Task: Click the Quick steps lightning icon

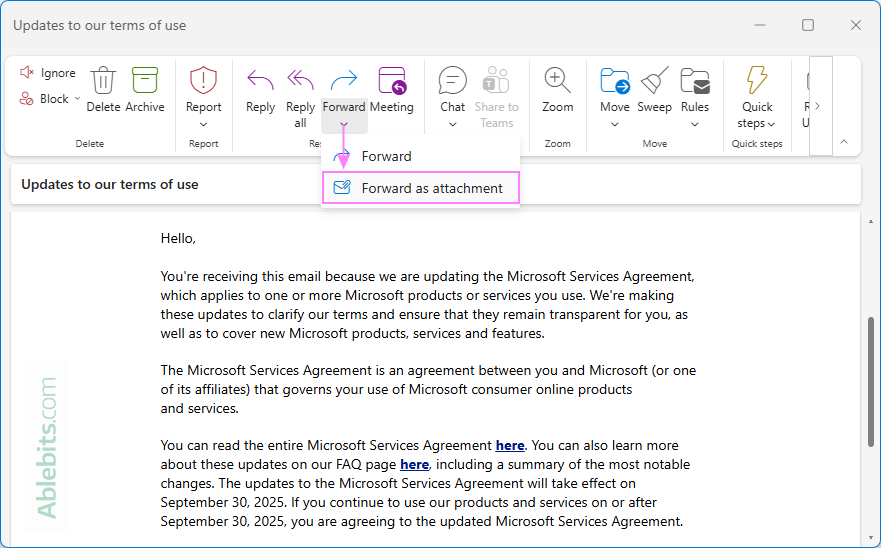Action: coord(757,80)
